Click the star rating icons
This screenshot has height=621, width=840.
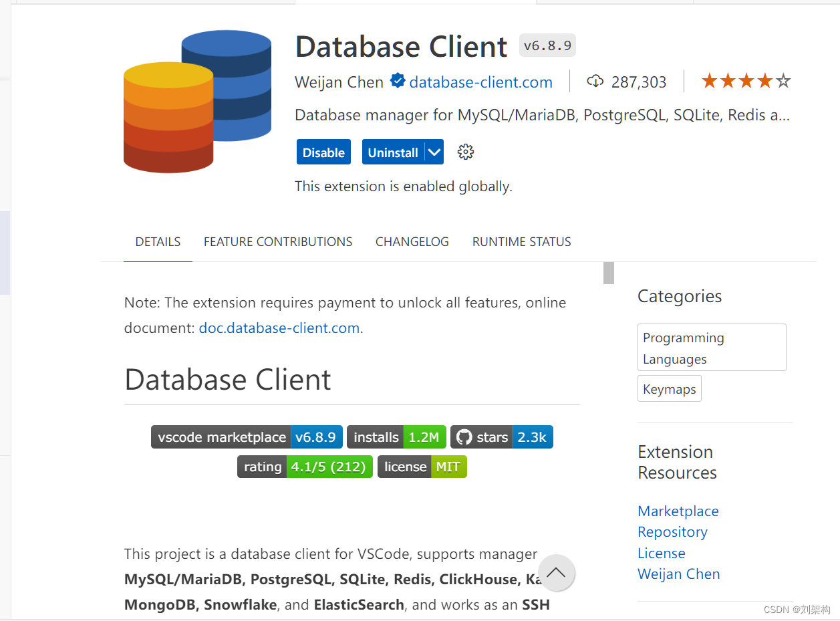pos(746,82)
